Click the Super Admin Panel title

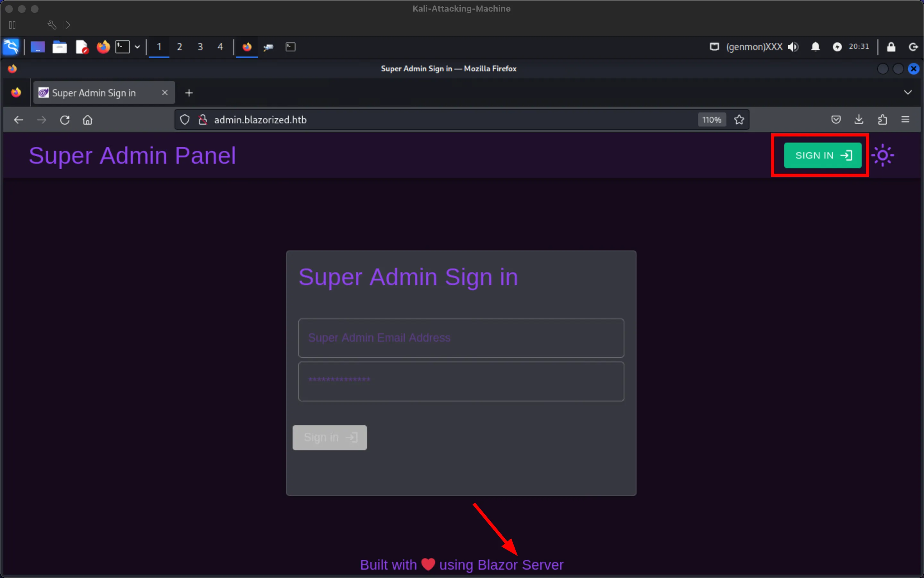point(132,156)
